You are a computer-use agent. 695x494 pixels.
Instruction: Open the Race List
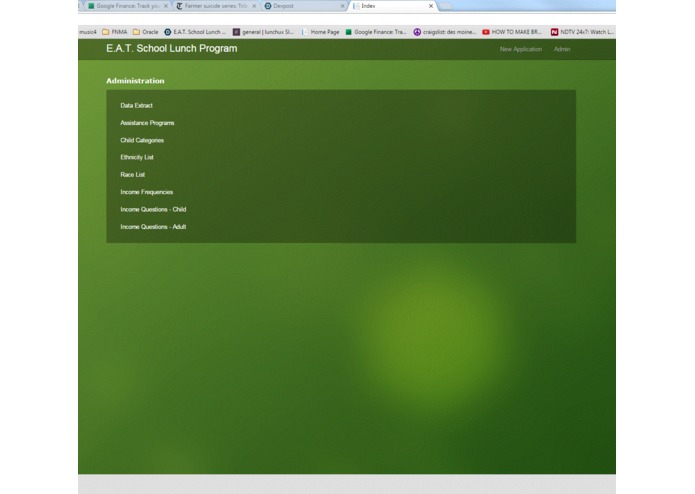(x=133, y=175)
